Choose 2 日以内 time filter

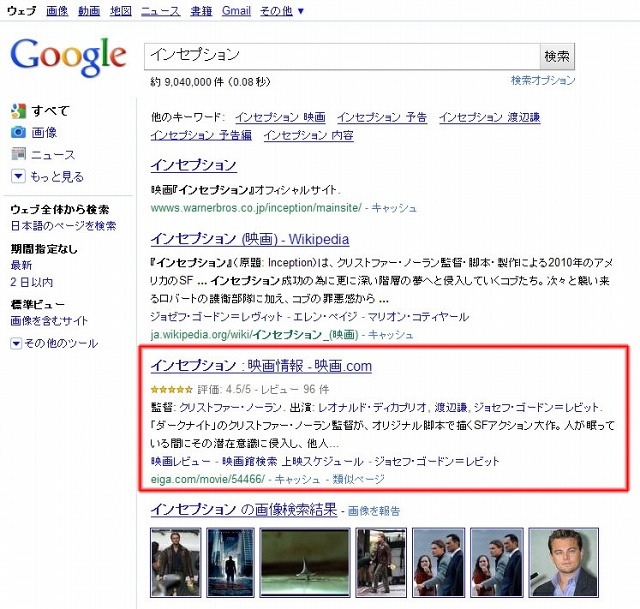31,282
